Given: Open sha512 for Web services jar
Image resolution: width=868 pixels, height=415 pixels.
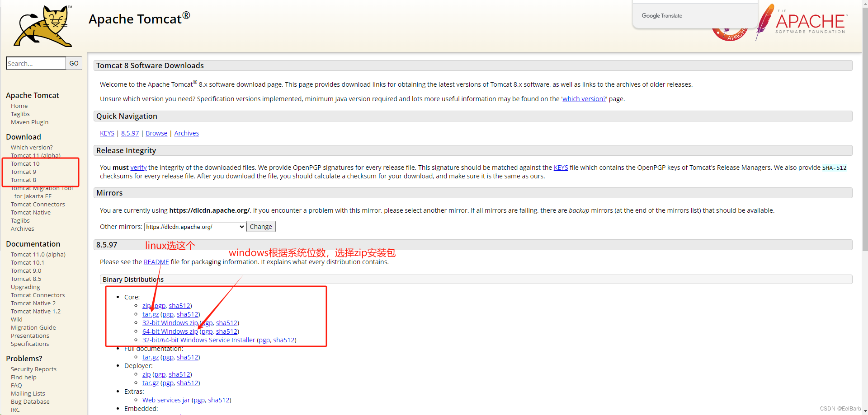Looking at the screenshot, I should pyautogui.click(x=219, y=400).
